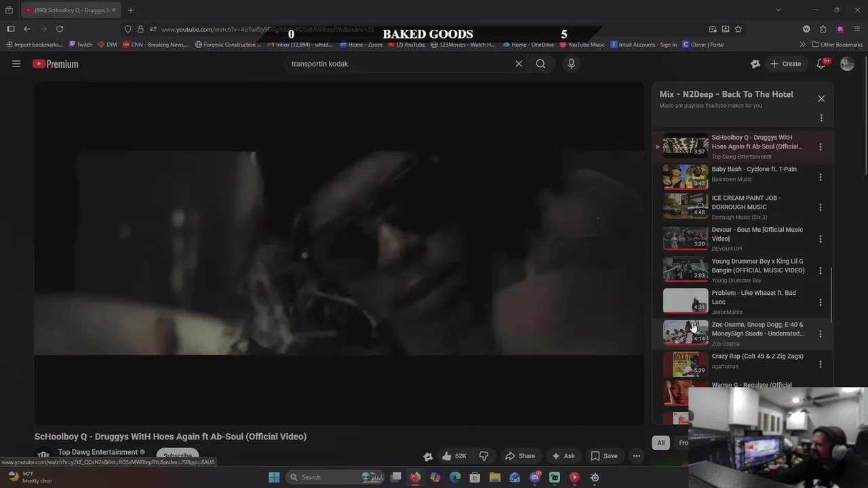Start voice search with the microphone
Screen dimensions: 868x488
(x=571, y=64)
